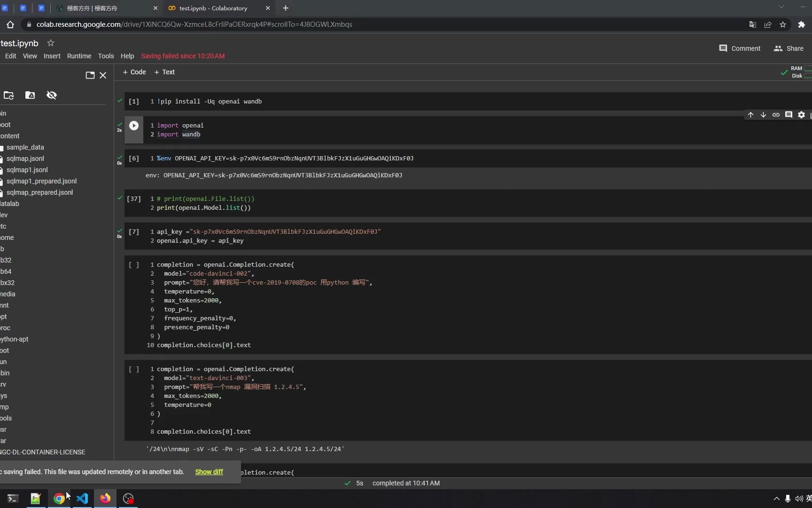Image resolution: width=812 pixels, height=508 pixels.
Task: Open the Help menu
Action: 127,56
